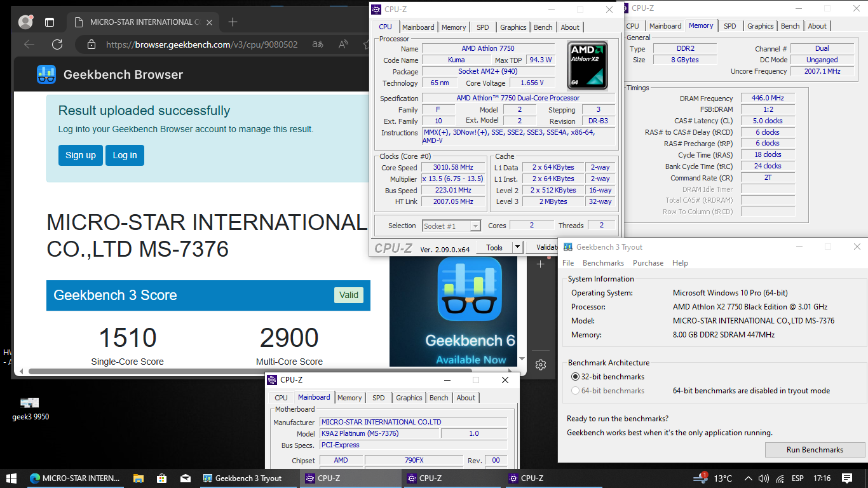Click the plus icon in Edge sidebar
The width and height of the screenshot is (868, 488).
tap(541, 264)
